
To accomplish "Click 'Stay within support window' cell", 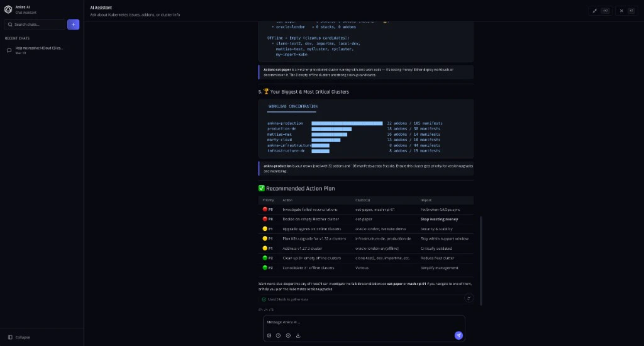I will [445, 239].
